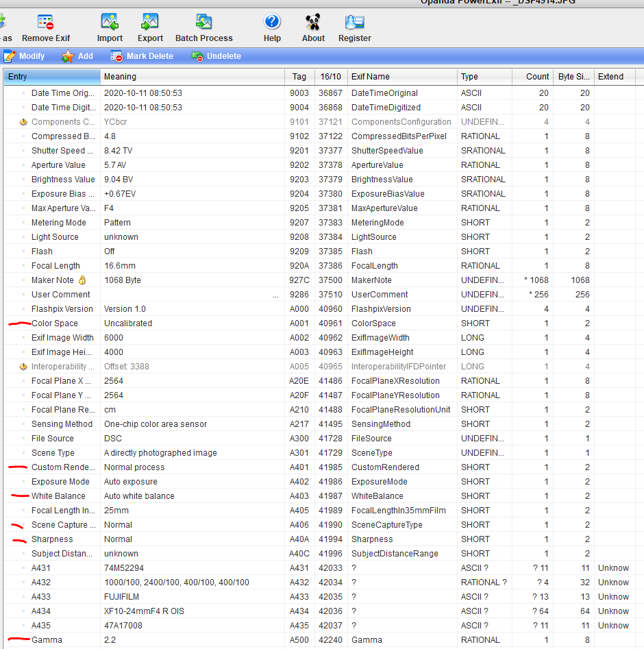Select the Brightness Value entry

[63, 180]
